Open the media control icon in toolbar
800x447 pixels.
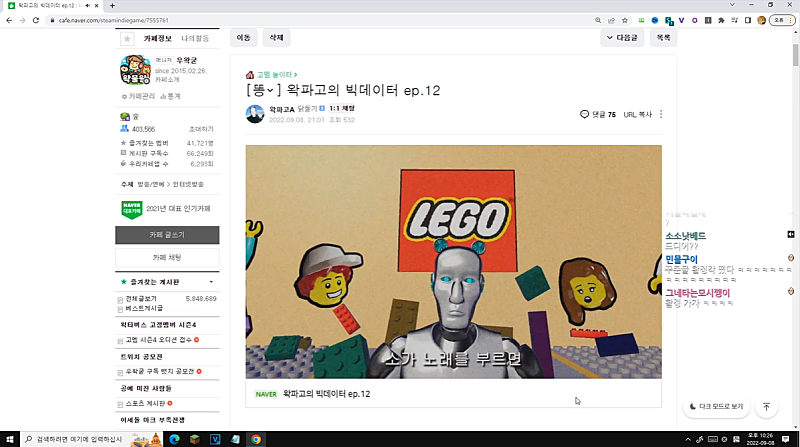734,20
